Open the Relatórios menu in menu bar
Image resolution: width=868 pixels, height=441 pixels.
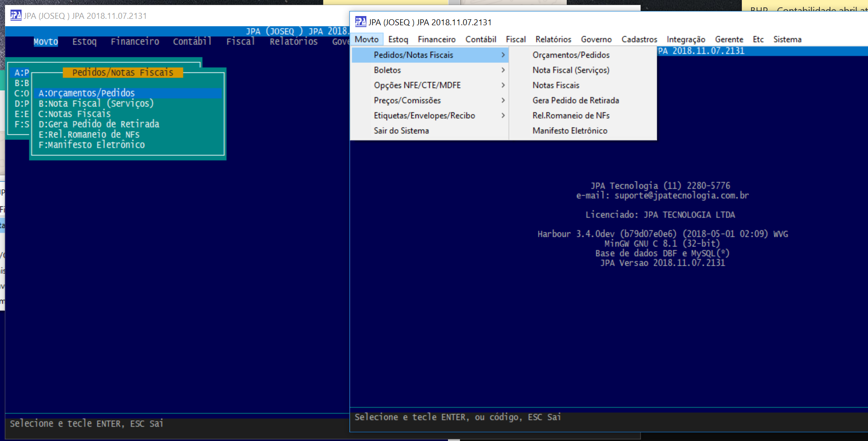553,39
